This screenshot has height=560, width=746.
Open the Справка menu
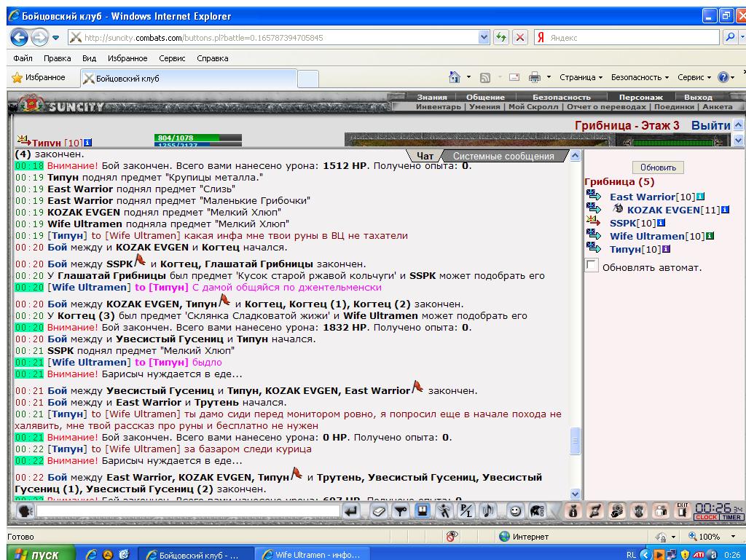[x=213, y=58]
